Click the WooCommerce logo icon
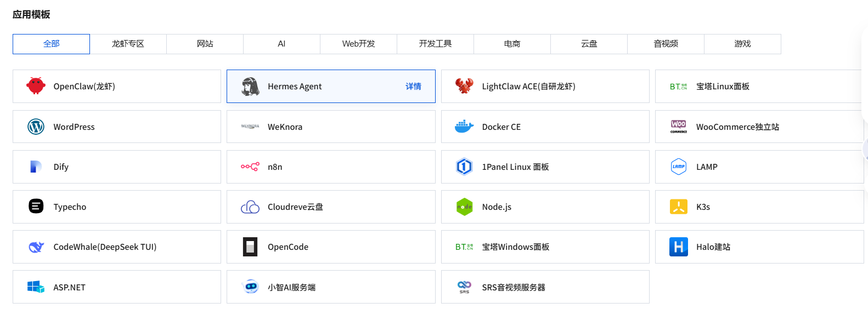Image resolution: width=868 pixels, height=309 pixels. (679, 127)
